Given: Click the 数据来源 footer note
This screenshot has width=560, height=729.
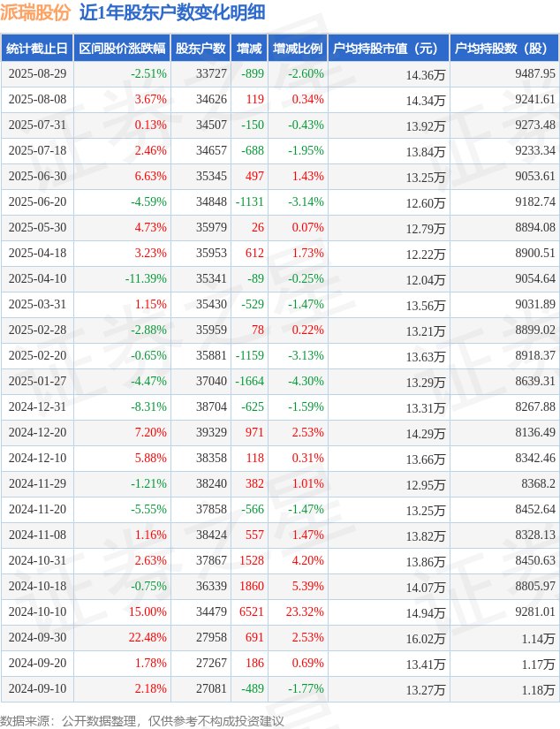Looking at the screenshot, I should point(142,720).
